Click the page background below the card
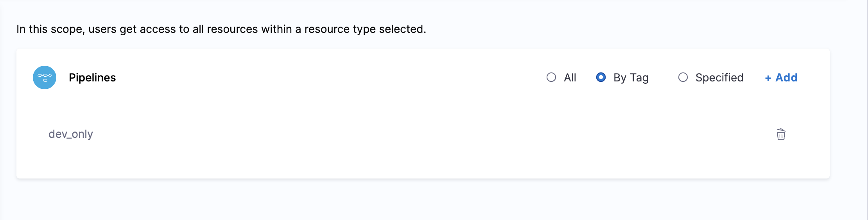868x220 pixels. [x=391, y=200]
